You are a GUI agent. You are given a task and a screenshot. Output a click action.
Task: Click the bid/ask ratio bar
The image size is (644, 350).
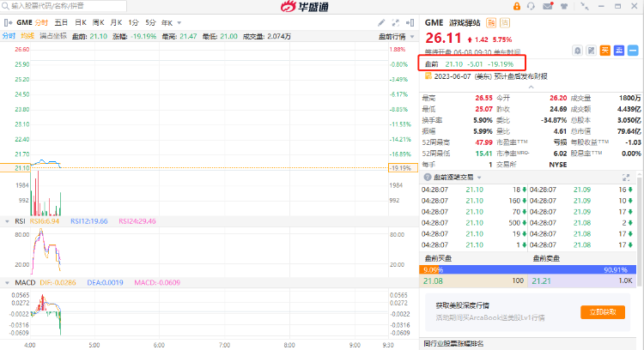point(529,269)
